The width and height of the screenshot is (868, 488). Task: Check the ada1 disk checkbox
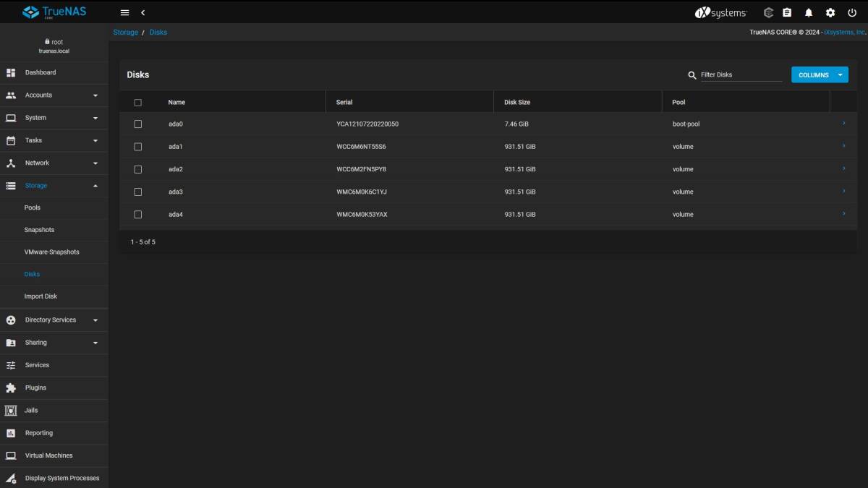pos(138,147)
